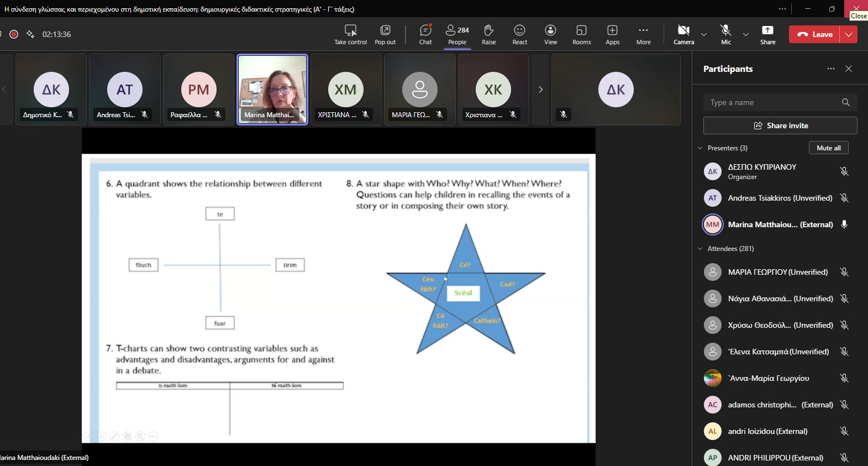Toggle the People participants pane
The width and height of the screenshot is (868, 466).
click(457, 34)
